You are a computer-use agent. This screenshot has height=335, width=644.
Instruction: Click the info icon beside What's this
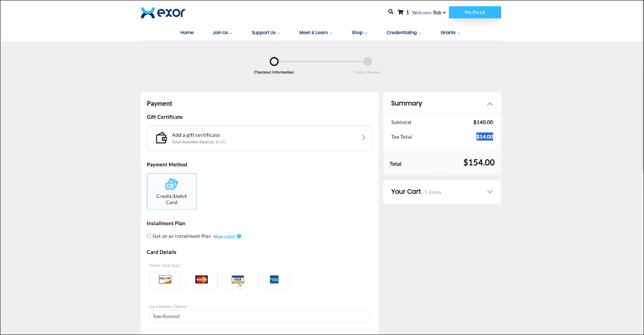(x=239, y=236)
